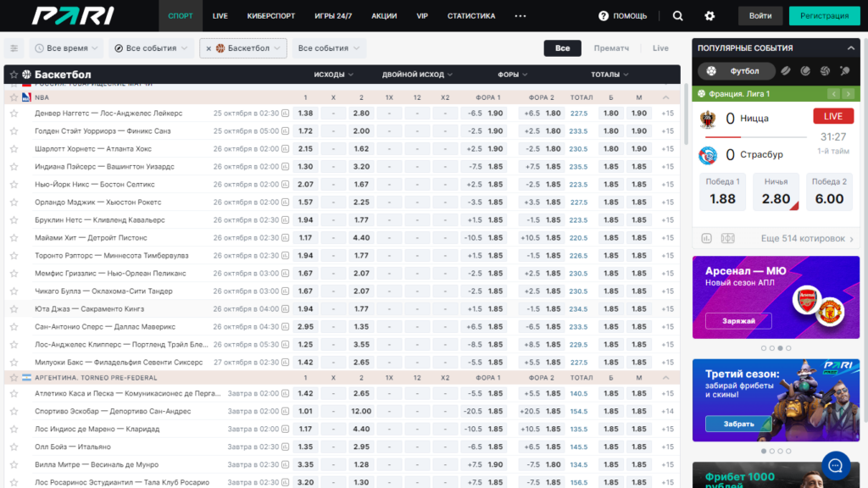Screen dimensions: 868x488
Task: Favorite the Баскетбол section star
Action: [14, 75]
